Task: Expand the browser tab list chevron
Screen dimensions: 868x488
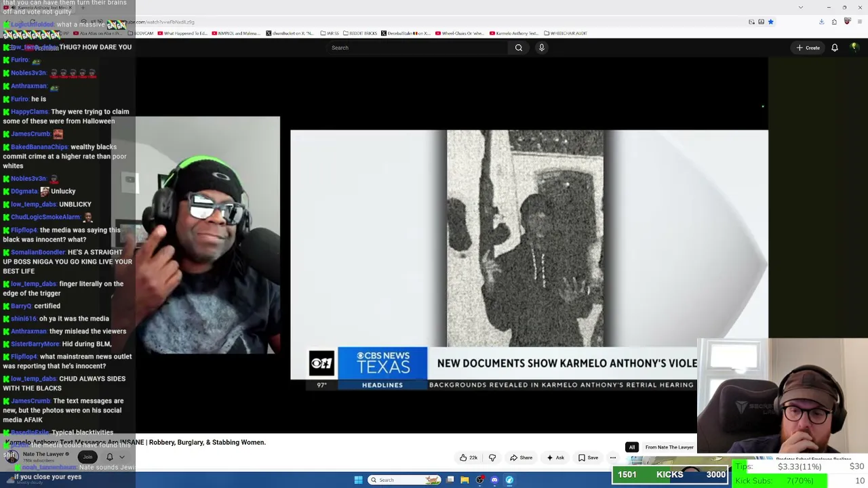Action: 801,7
